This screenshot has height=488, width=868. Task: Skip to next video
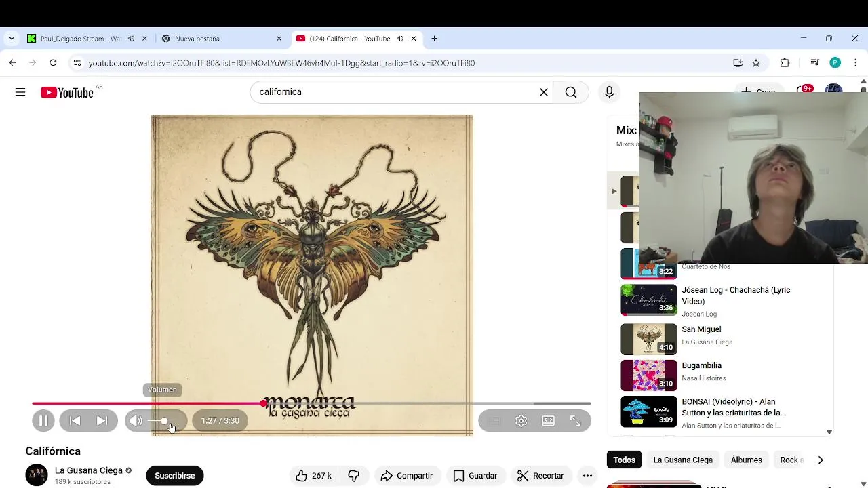(x=102, y=421)
